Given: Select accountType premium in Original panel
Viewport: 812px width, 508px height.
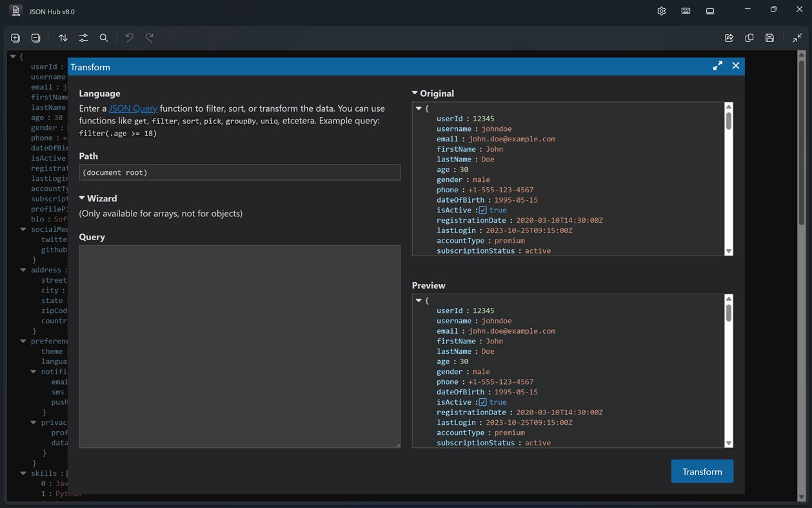Looking at the screenshot, I should coord(510,241).
